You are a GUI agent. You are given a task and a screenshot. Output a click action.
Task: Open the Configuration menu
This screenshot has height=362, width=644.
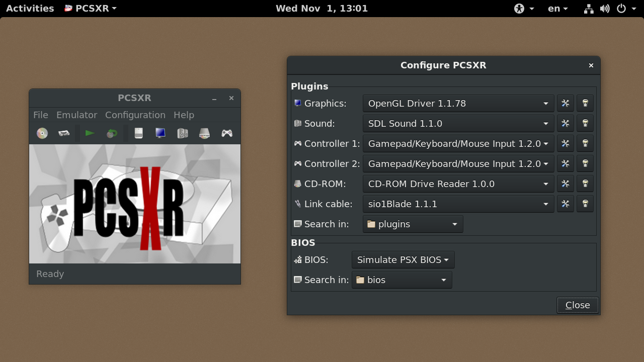click(x=135, y=115)
